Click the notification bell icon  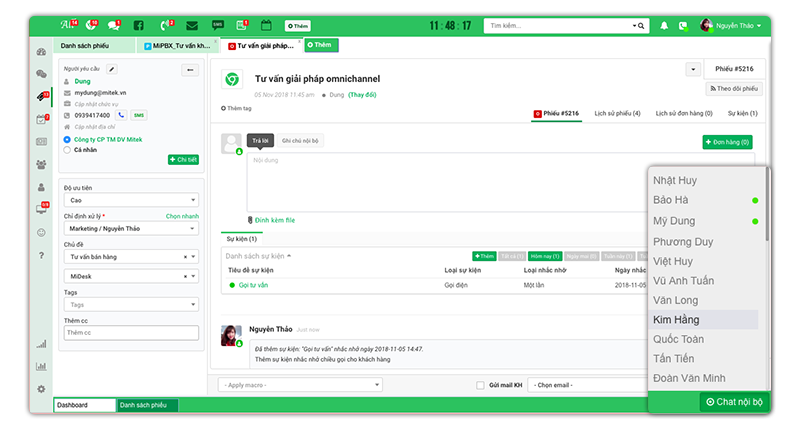[664, 26]
